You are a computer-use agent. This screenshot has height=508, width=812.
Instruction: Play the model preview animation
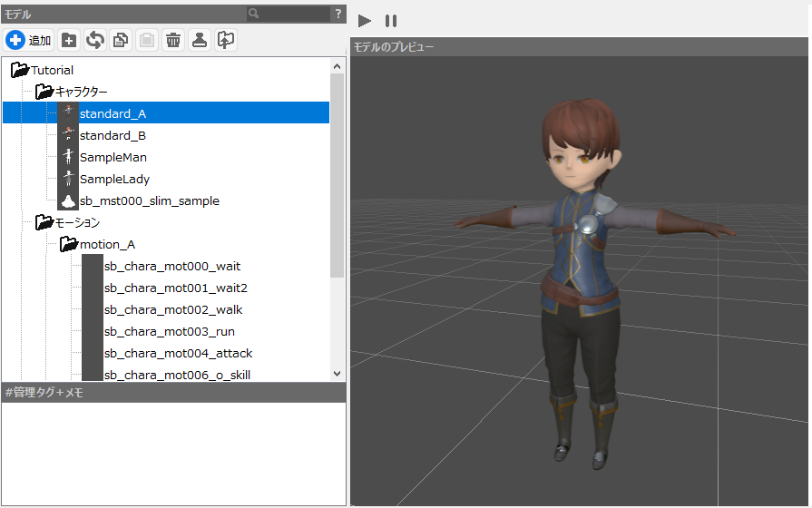365,20
